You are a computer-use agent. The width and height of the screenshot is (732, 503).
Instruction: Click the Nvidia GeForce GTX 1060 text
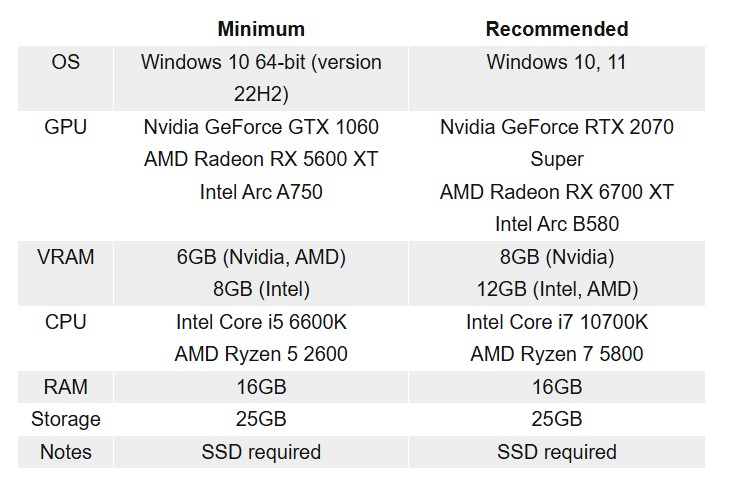[x=261, y=127]
